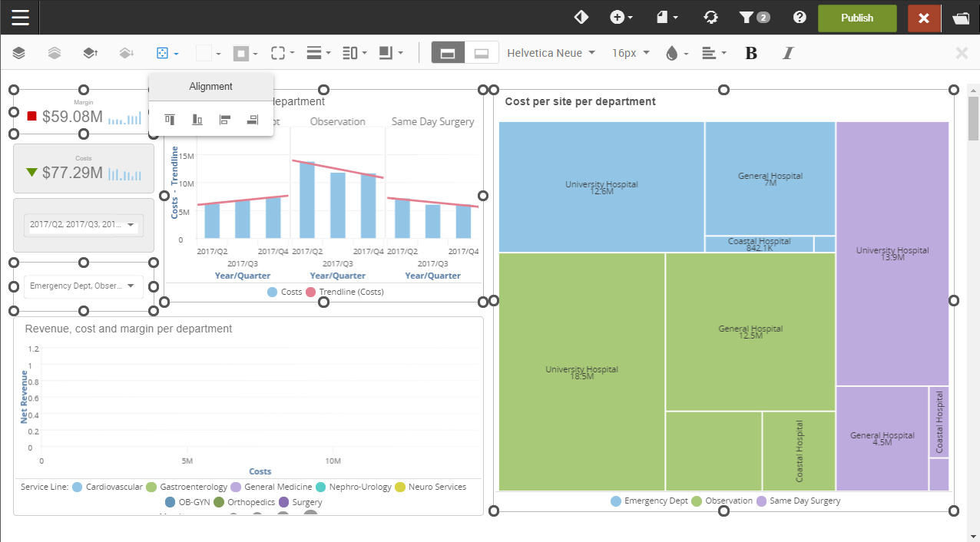The width and height of the screenshot is (980, 542).
Task: Click the align left icon in Alignment popup
Action: pos(224,119)
